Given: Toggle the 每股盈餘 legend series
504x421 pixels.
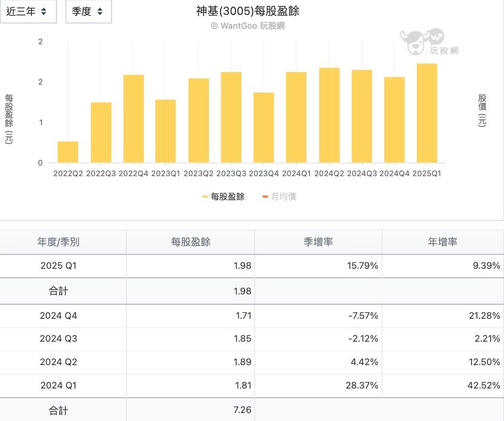Looking at the screenshot, I should coord(223,196).
